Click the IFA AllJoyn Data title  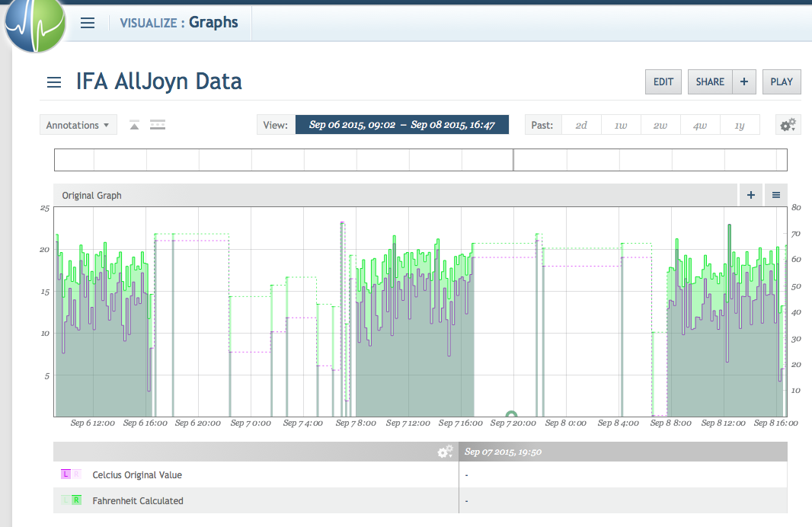[159, 81]
